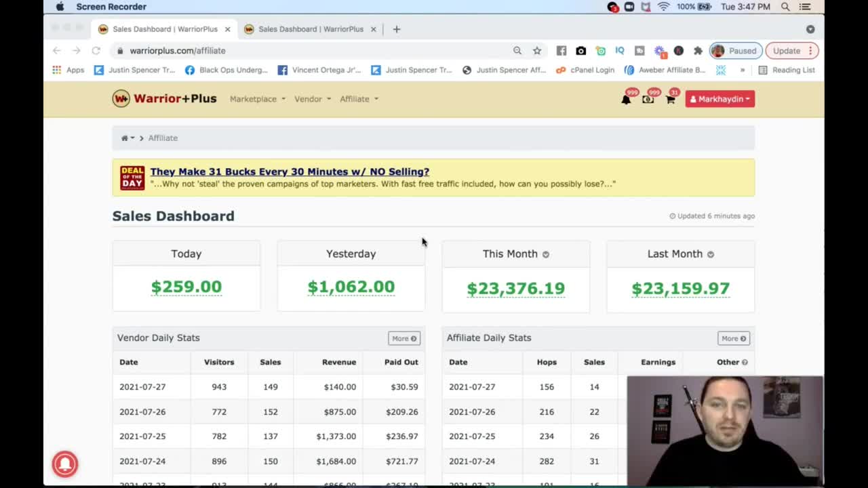Open the Marketplace dropdown menu

[258, 99]
